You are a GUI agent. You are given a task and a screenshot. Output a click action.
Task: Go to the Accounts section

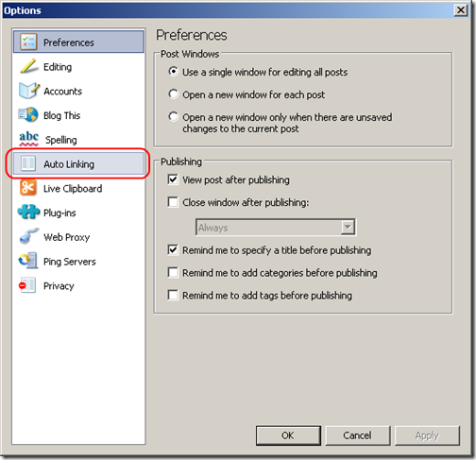[x=62, y=92]
